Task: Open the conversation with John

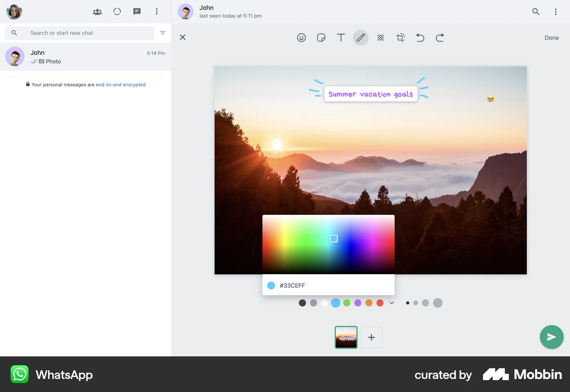Action: (x=85, y=57)
